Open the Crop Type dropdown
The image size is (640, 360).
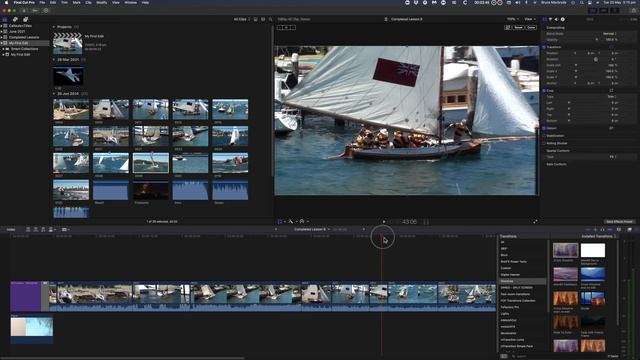(612, 97)
